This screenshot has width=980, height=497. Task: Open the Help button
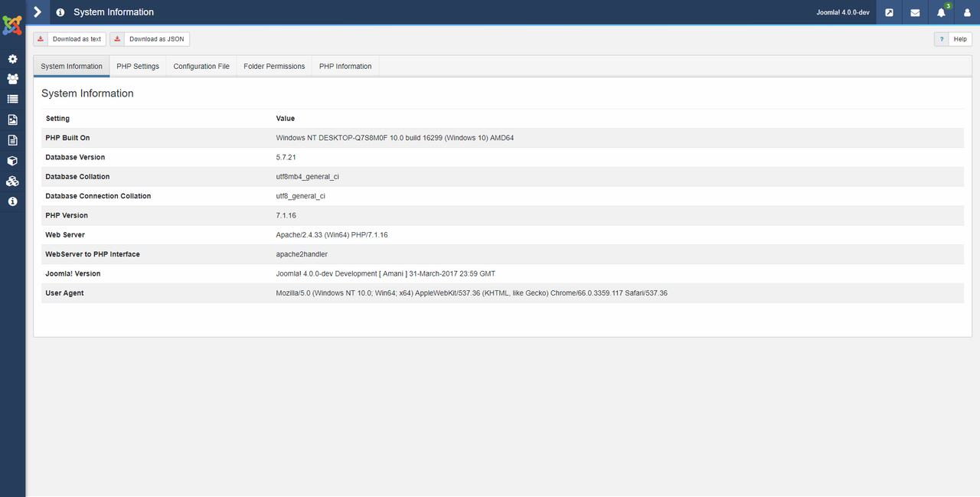click(953, 39)
